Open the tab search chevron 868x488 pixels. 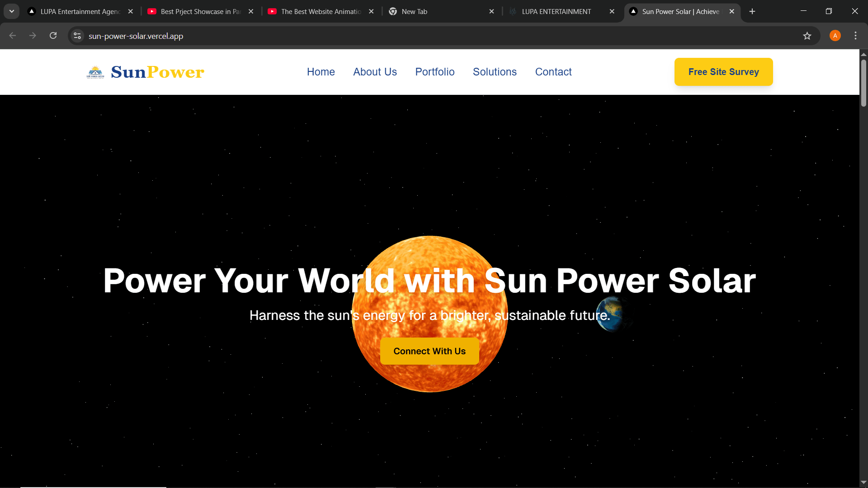[11, 11]
